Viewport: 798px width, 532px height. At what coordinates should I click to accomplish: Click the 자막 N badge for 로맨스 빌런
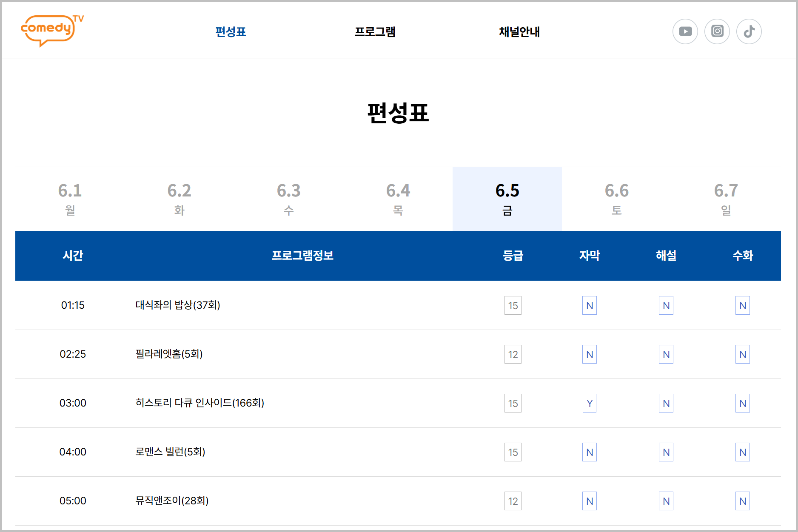point(590,452)
